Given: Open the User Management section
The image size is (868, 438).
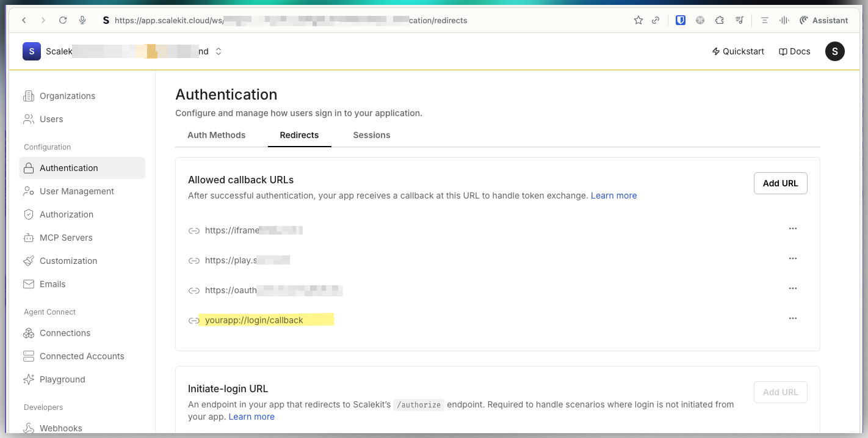Looking at the screenshot, I should [x=76, y=191].
